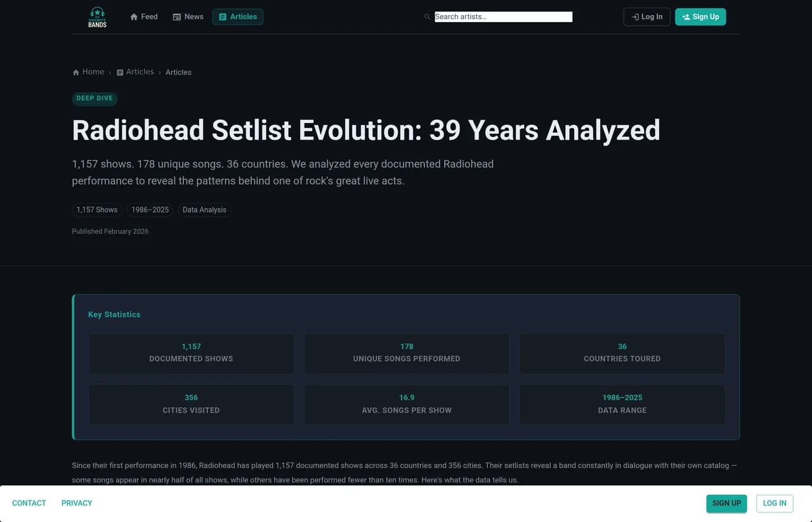Click the Avg. Songs Per Show card
This screenshot has height=522, width=812.
[407, 404]
